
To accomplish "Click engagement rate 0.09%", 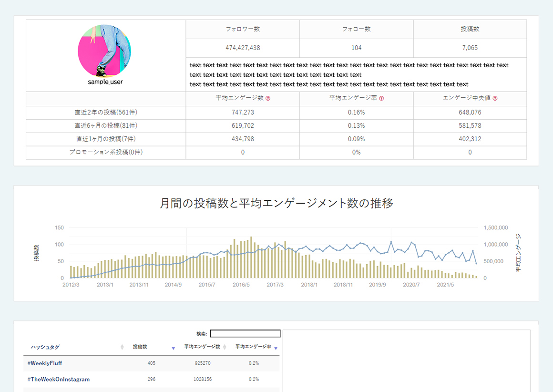I will point(356,139).
